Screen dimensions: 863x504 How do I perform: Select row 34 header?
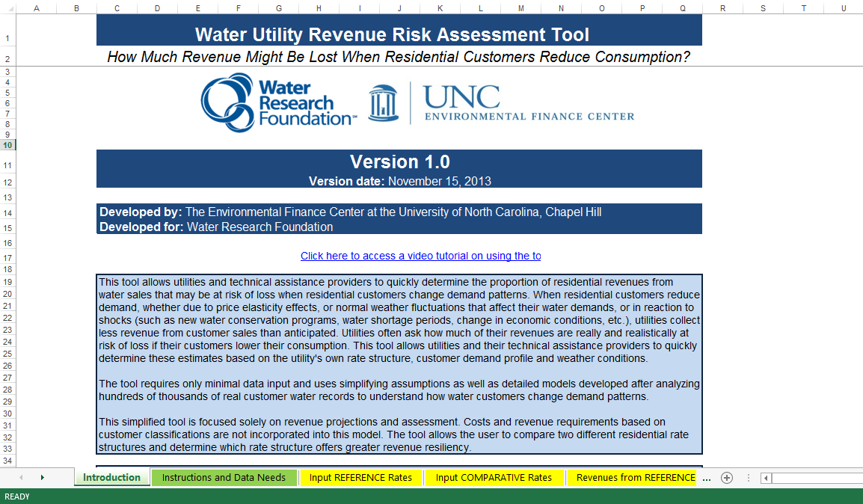tap(7, 461)
